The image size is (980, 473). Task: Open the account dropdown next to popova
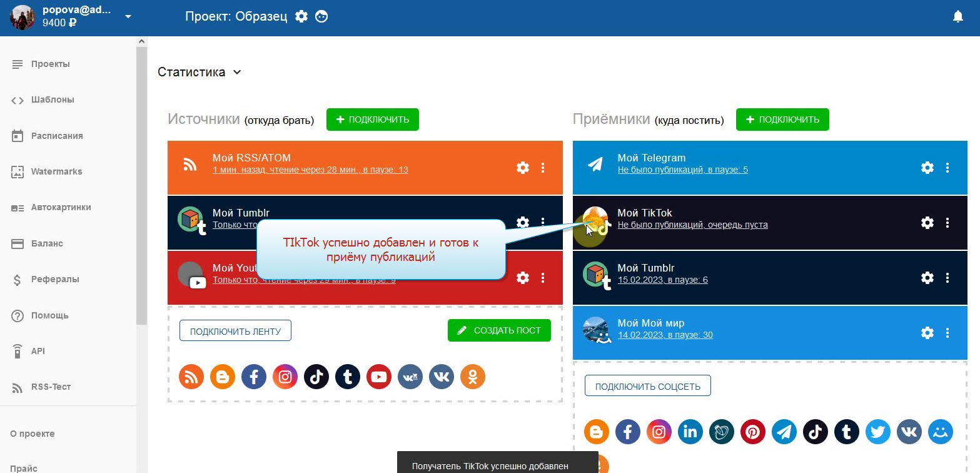(x=128, y=17)
